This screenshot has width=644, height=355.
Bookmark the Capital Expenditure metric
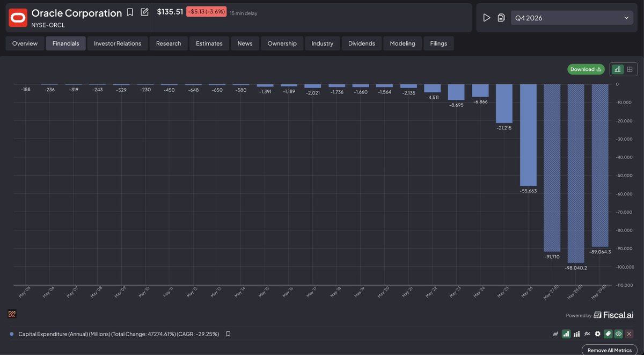tap(228, 334)
